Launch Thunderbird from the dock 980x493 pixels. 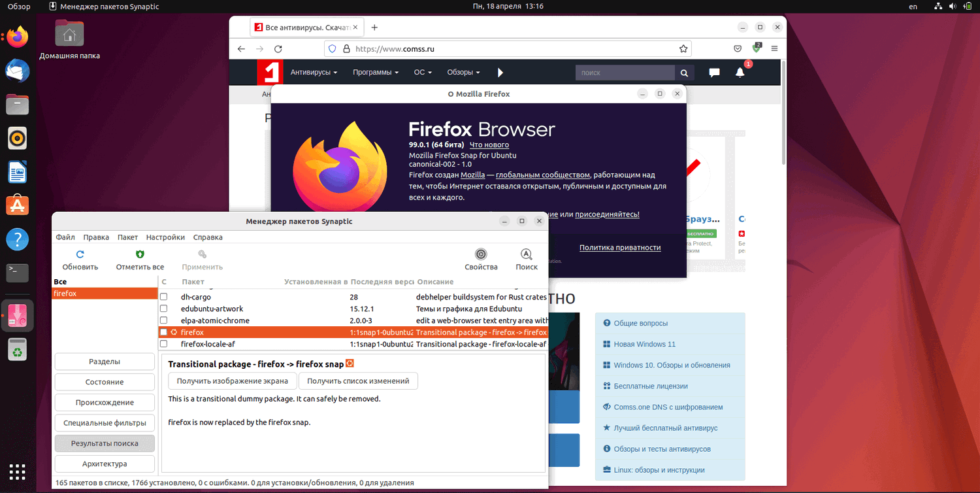(x=18, y=70)
